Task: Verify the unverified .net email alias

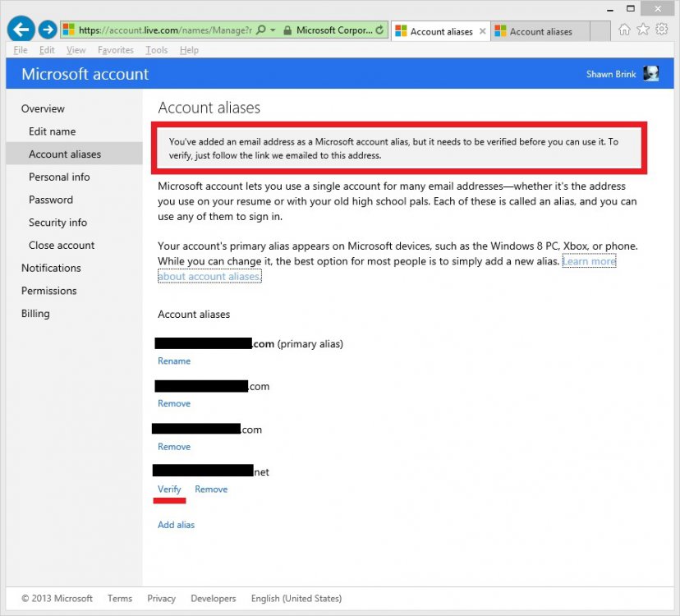Action: [x=168, y=489]
